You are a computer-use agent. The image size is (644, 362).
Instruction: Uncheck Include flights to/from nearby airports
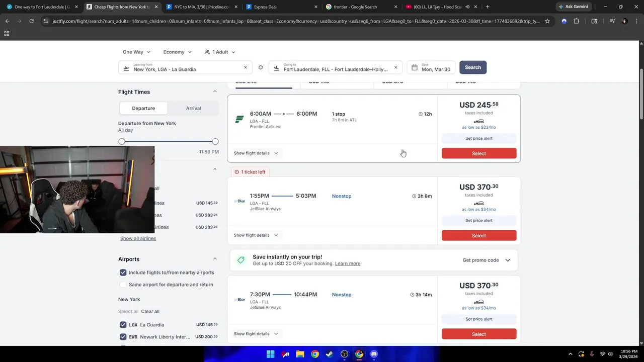tap(123, 273)
